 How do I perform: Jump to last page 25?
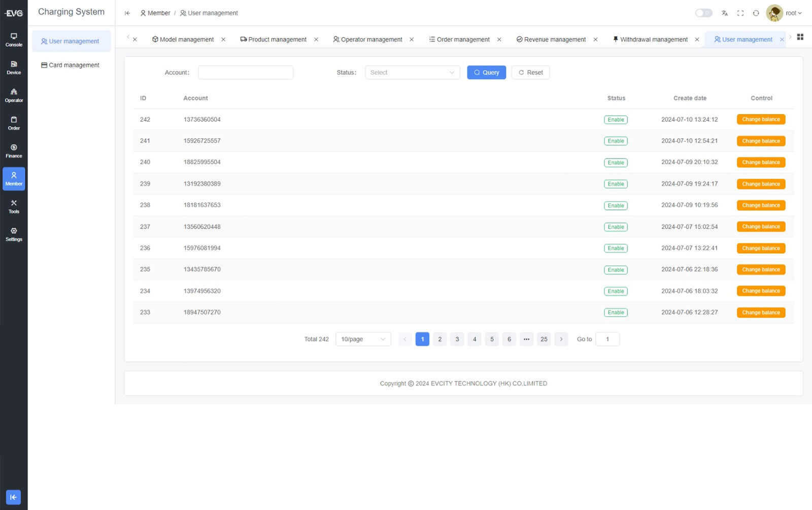point(544,339)
